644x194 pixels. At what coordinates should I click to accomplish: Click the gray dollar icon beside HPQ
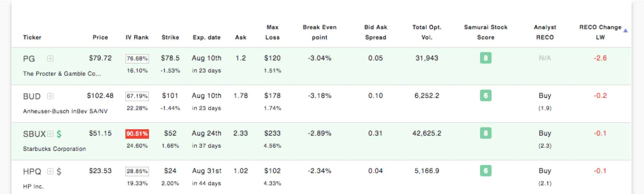(x=59, y=171)
